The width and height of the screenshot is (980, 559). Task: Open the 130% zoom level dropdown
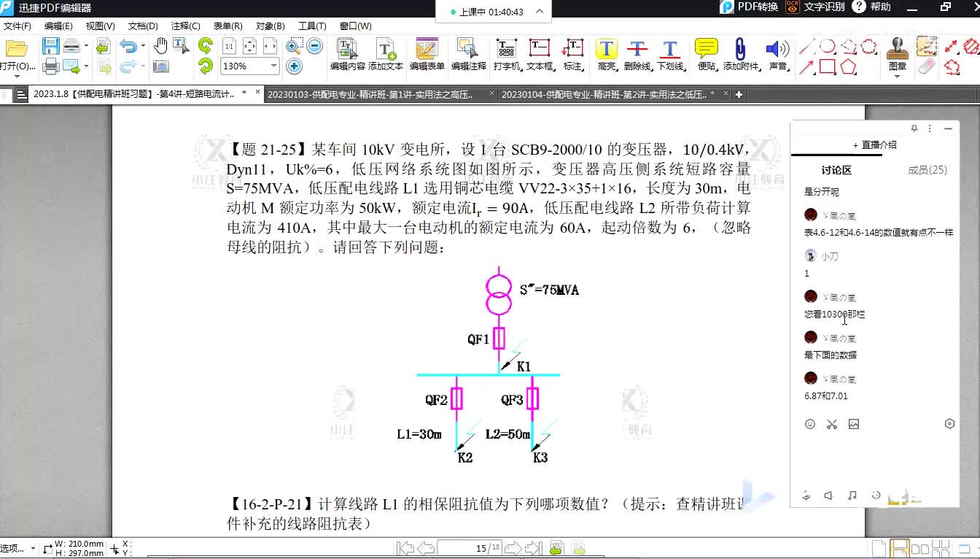(x=274, y=66)
